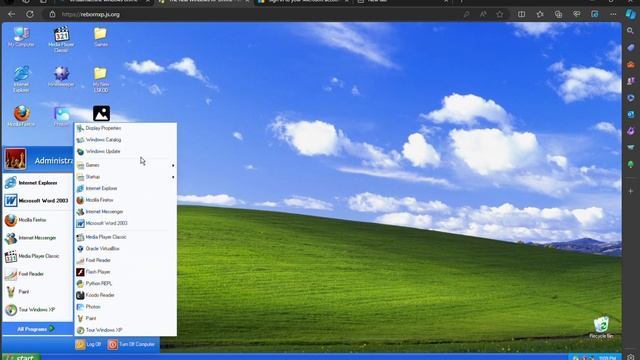The height and width of the screenshot is (360, 640).
Task: Open Internet Explorer desktop shortcut
Action: 21,79
